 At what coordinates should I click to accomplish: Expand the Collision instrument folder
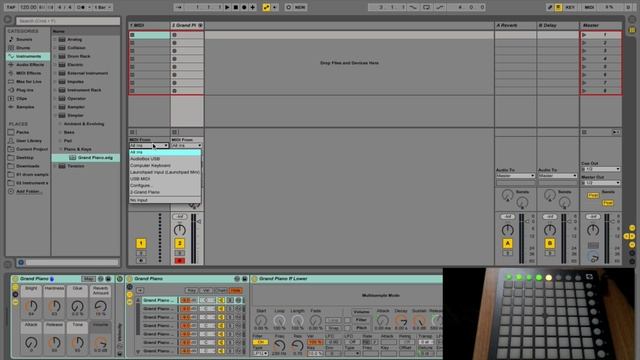coord(55,48)
